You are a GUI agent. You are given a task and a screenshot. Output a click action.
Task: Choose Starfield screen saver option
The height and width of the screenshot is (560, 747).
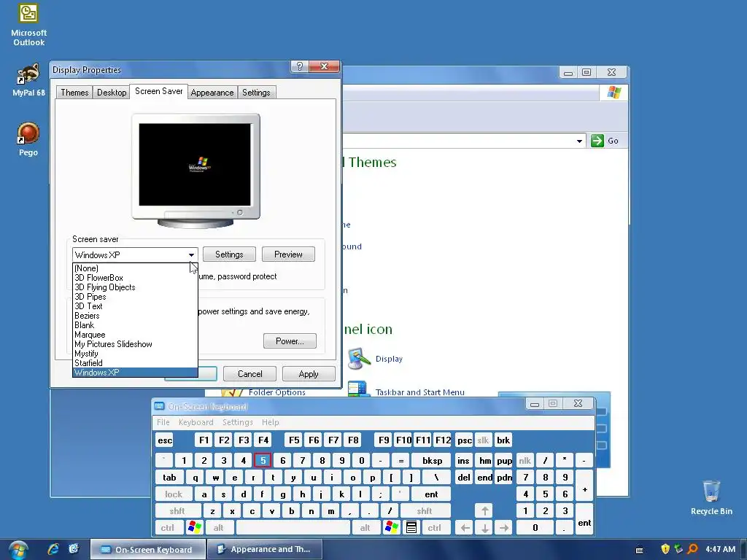point(135,363)
